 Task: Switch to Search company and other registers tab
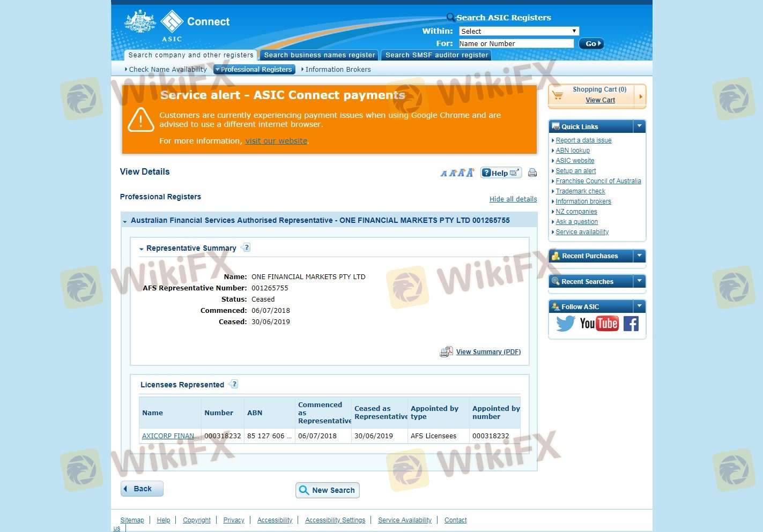click(x=190, y=55)
